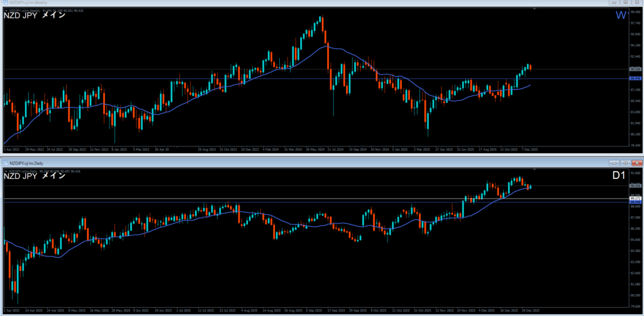This screenshot has width=644, height=316.
Task: Click the 'NZD JPY メイン' label on Weekly chart
Action: pos(34,16)
